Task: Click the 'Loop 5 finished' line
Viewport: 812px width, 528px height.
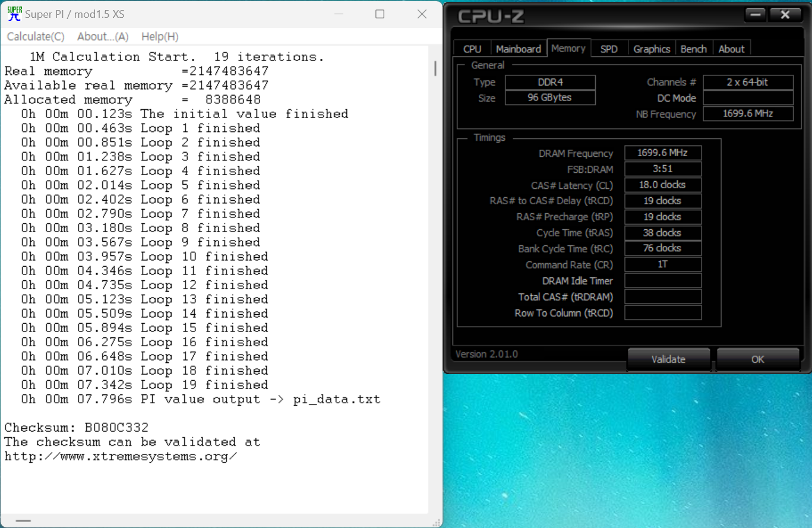Action: point(141,185)
